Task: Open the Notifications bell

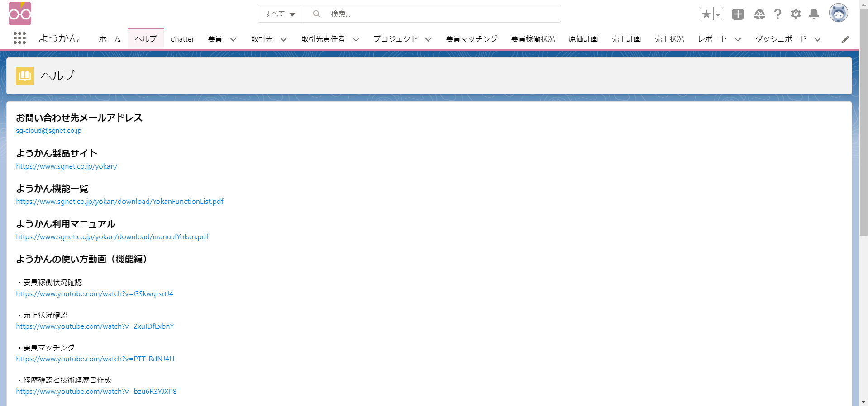Action: 814,14
